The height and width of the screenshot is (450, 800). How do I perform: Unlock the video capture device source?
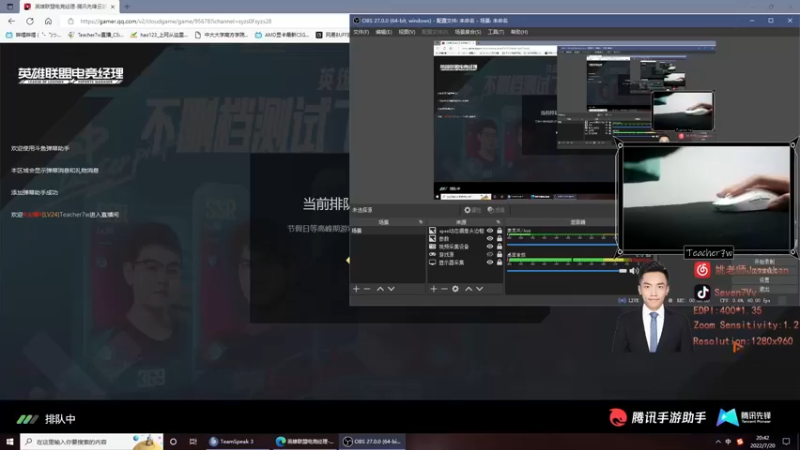tap(499, 246)
